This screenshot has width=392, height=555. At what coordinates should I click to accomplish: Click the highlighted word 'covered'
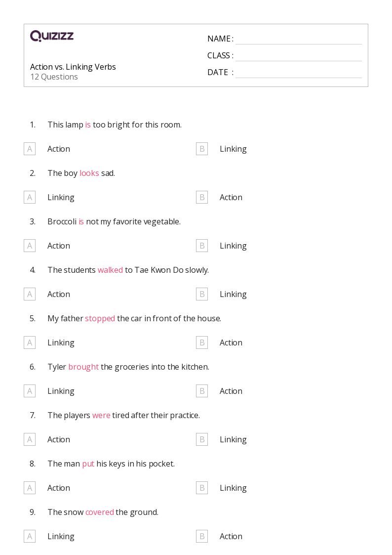[100, 512]
